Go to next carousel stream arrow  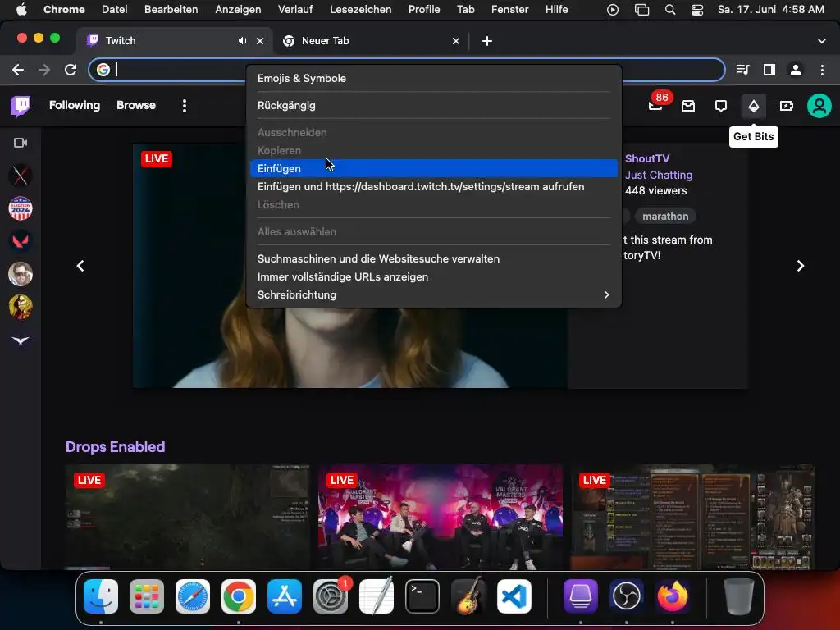click(801, 266)
